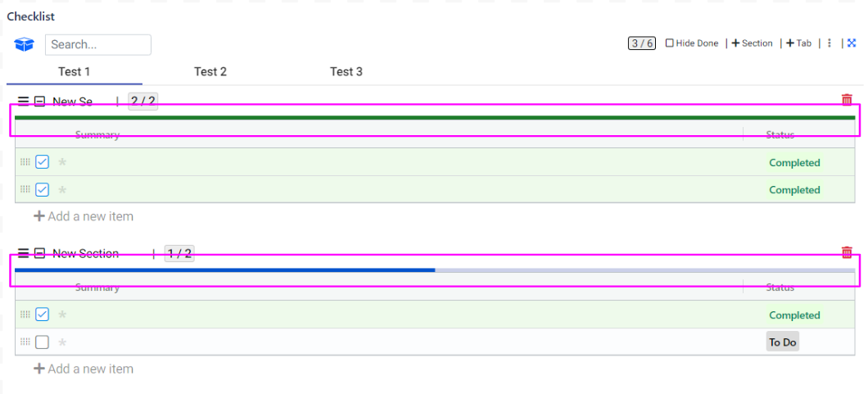The height and width of the screenshot is (394, 868).
Task: Enable the Hide Done checkbox
Action: click(x=670, y=43)
